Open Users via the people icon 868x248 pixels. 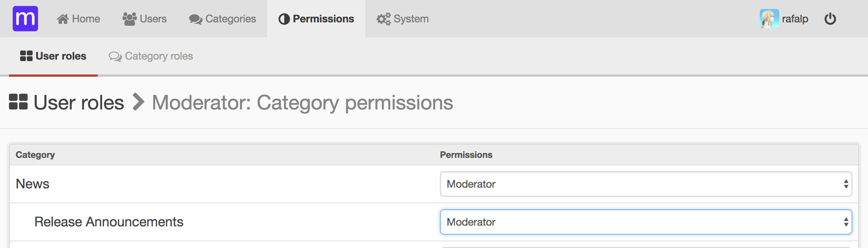pos(129,19)
